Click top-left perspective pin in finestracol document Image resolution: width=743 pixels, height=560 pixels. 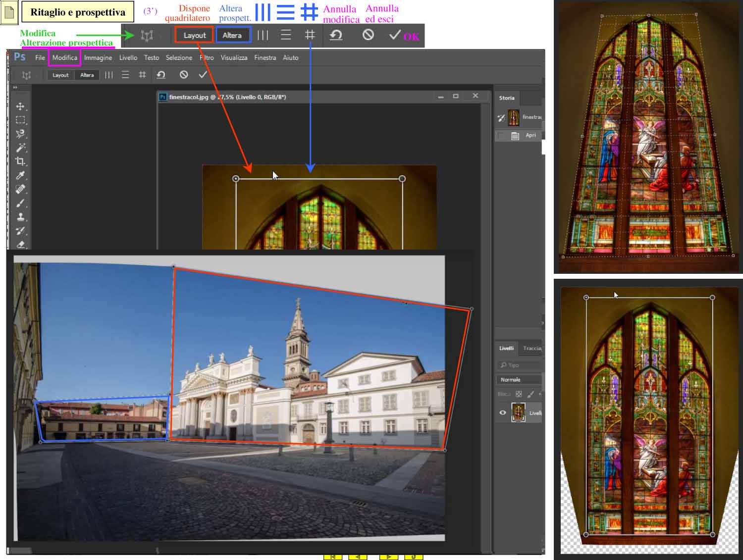[x=236, y=179]
